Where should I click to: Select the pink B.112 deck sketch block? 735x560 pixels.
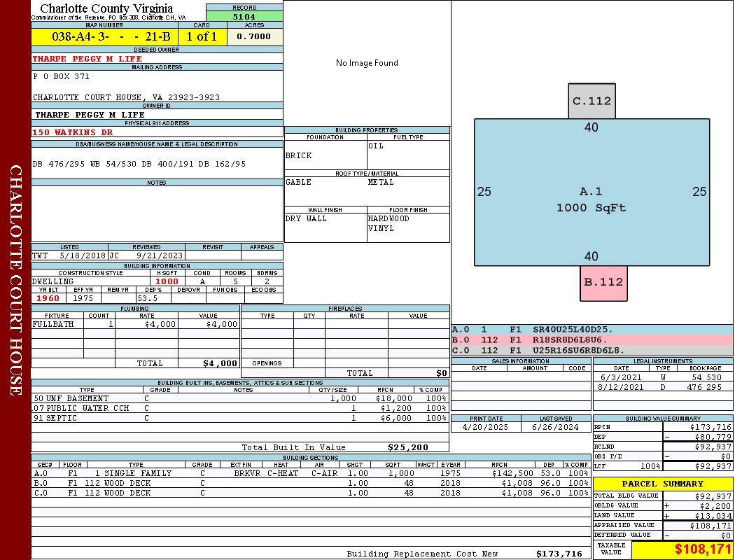click(x=603, y=283)
